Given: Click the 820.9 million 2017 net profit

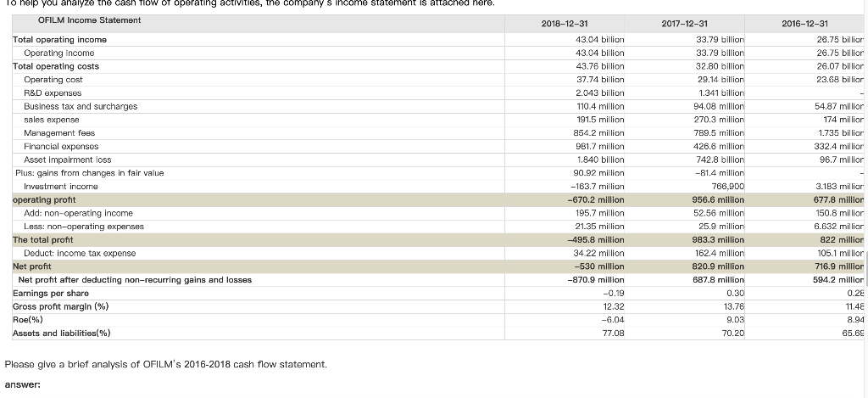Looking at the screenshot, I should (x=719, y=266).
